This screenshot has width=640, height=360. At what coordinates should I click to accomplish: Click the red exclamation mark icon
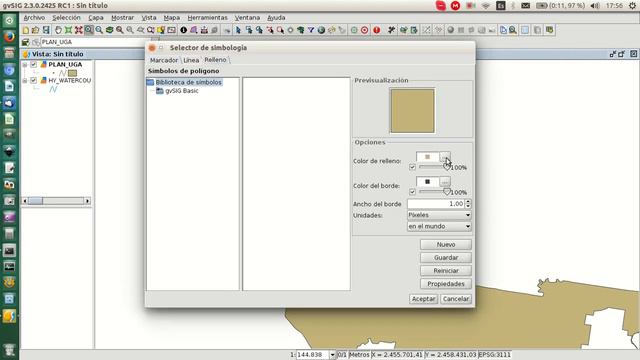(x=376, y=30)
